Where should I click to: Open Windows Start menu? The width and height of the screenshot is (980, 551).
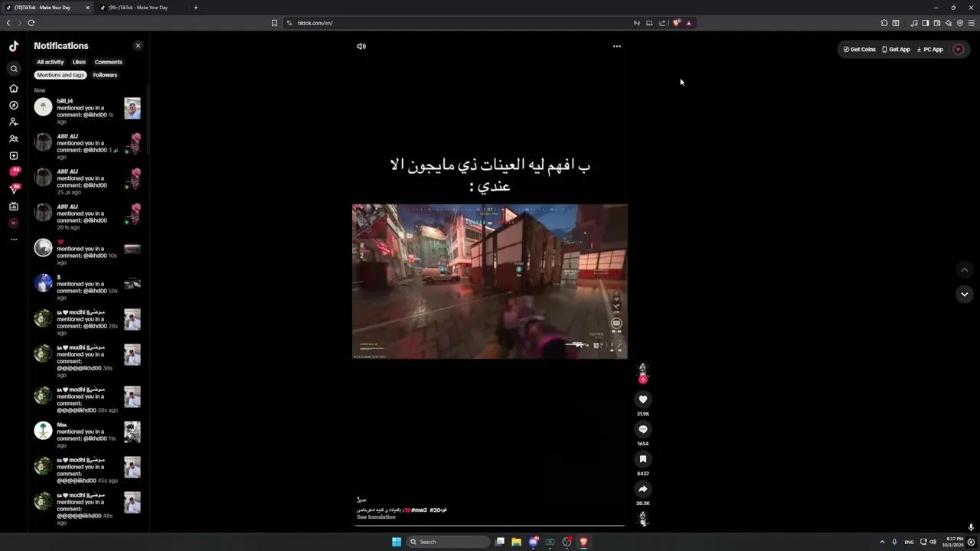(397, 542)
